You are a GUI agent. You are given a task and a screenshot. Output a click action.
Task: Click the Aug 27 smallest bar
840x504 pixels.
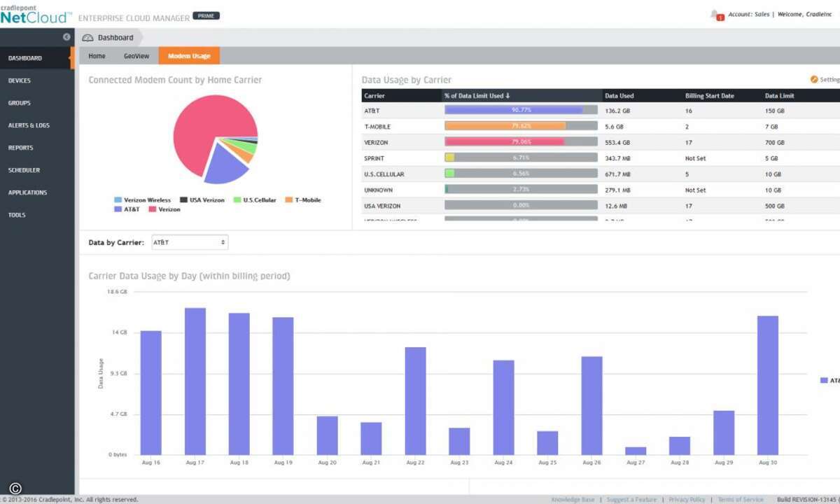[636, 451]
